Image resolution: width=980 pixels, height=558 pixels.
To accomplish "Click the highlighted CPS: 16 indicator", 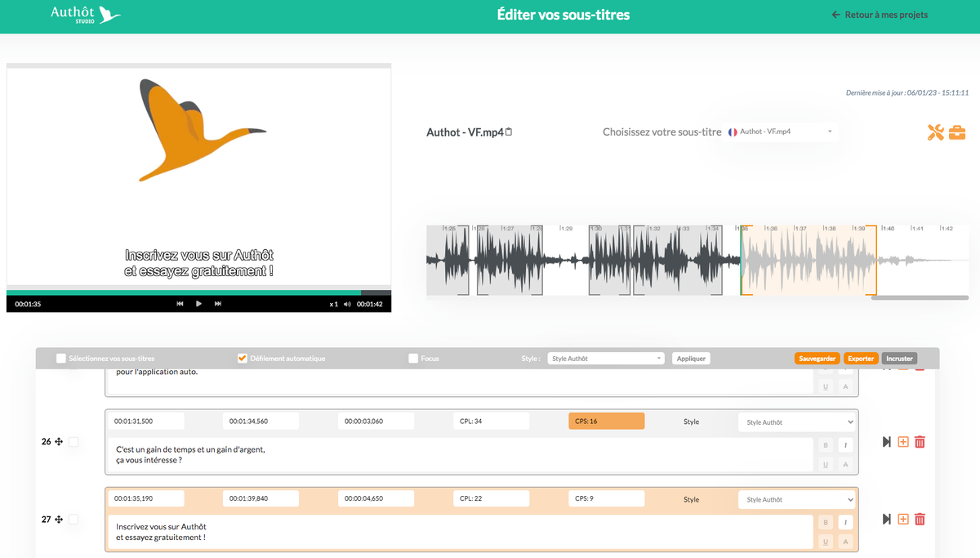I will click(x=606, y=421).
